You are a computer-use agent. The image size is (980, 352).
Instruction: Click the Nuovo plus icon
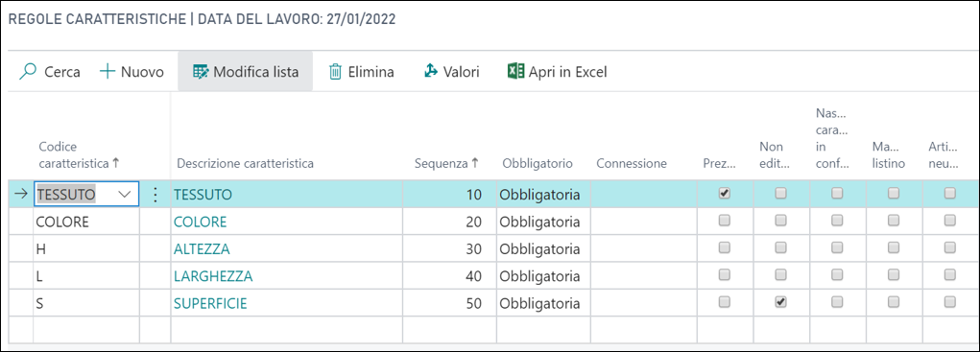(108, 72)
